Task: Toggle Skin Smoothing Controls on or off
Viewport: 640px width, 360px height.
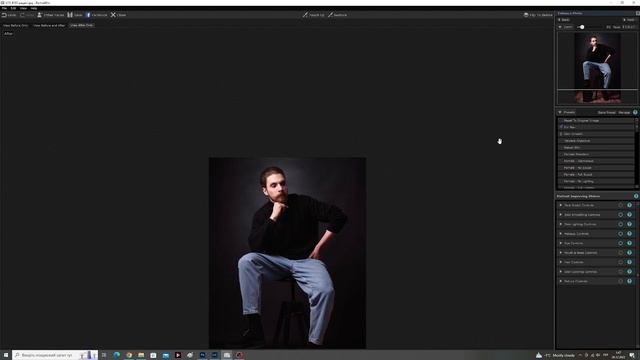Action: point(620,215)
